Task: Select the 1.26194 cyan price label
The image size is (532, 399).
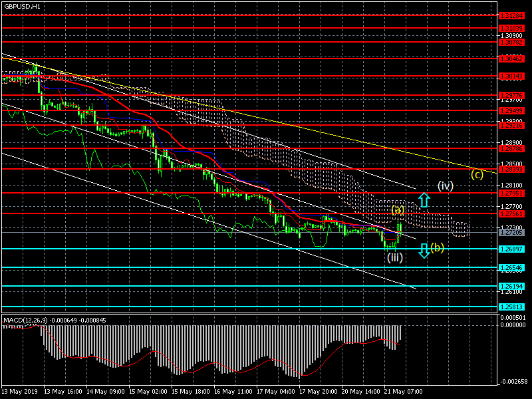Action: pos(511,287)
